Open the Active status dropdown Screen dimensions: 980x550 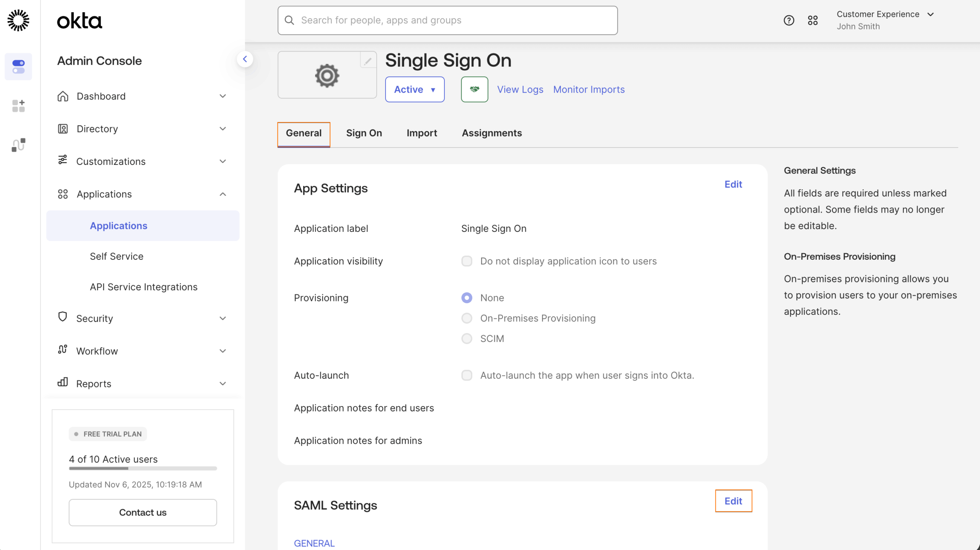[415, 89]
